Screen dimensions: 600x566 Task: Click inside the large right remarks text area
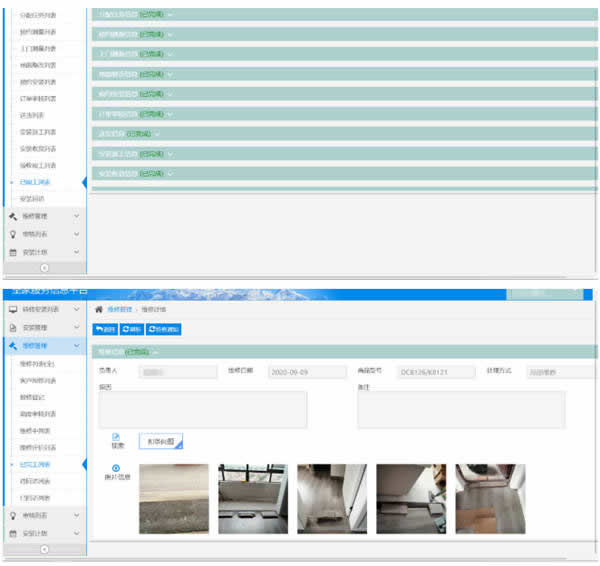pyautogui.click(x=461, y=409)
